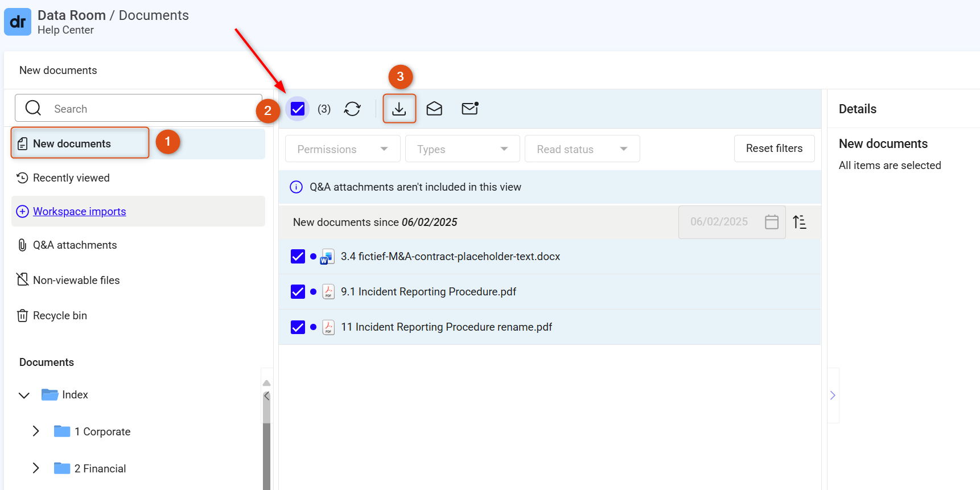Click the search magnifier icon

(x=34, y=108)
